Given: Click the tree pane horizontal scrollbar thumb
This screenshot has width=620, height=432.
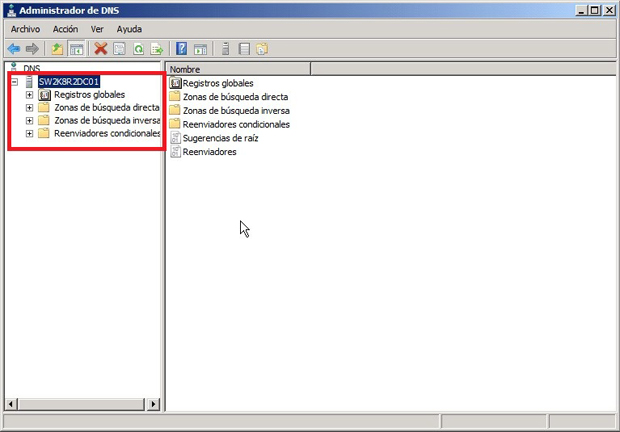Looking at the screenshot, I should (81, 404).
